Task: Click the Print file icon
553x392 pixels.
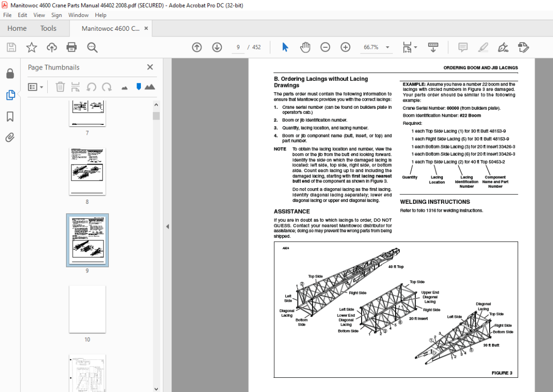Action: pos(71,47)
